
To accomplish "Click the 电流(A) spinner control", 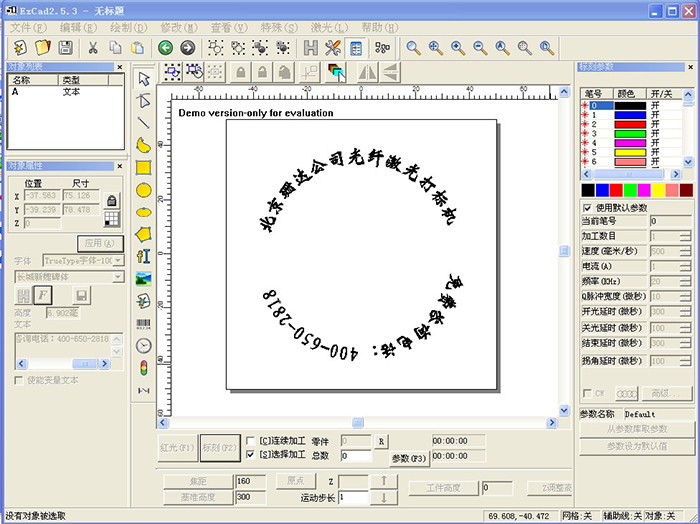I will (685, 266).
